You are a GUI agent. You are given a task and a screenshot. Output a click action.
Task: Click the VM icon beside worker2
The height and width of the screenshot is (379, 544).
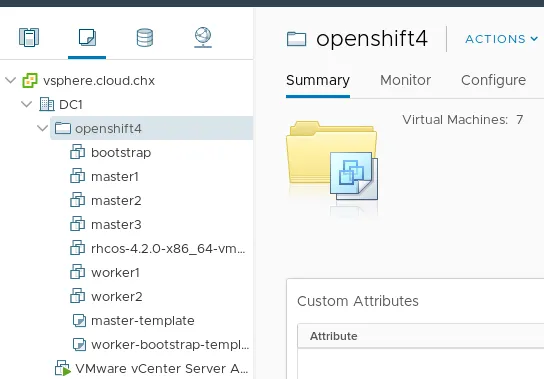point(77,296)
